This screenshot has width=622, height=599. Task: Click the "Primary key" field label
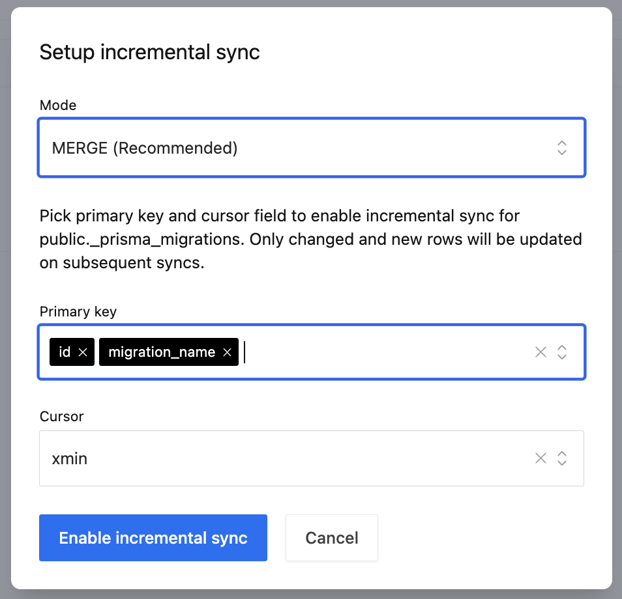[78, 311]
